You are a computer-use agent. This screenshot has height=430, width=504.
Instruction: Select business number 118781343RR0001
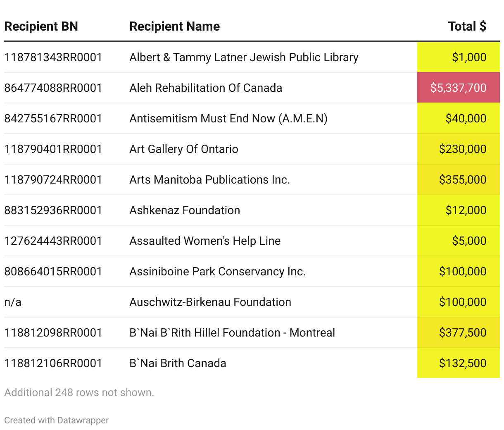click(53, 57)
